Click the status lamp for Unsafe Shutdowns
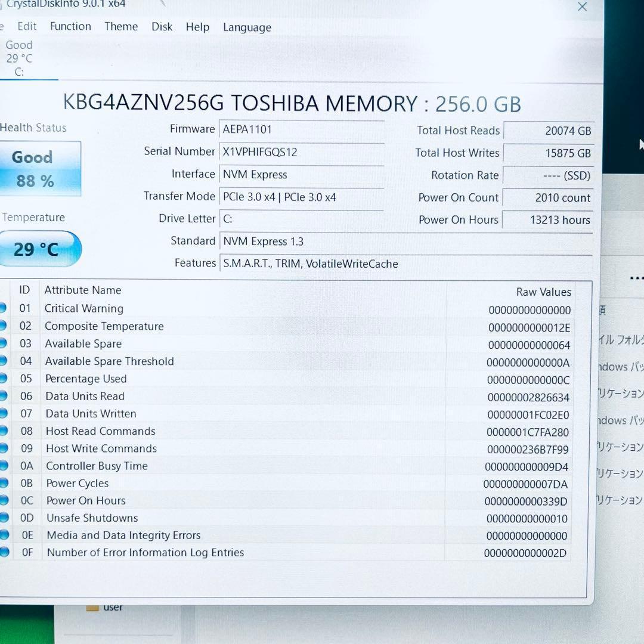This screenshot has height=644, width=644. (4, 518)
